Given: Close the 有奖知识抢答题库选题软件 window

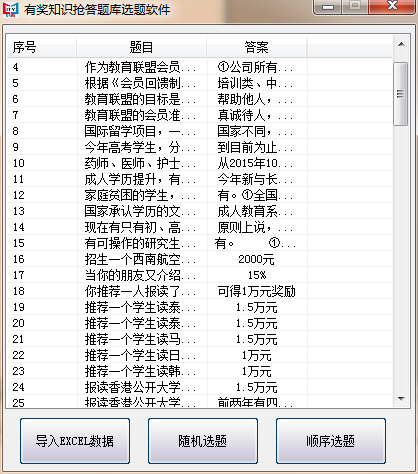Looking at the screenshot, I should (392, 7).
